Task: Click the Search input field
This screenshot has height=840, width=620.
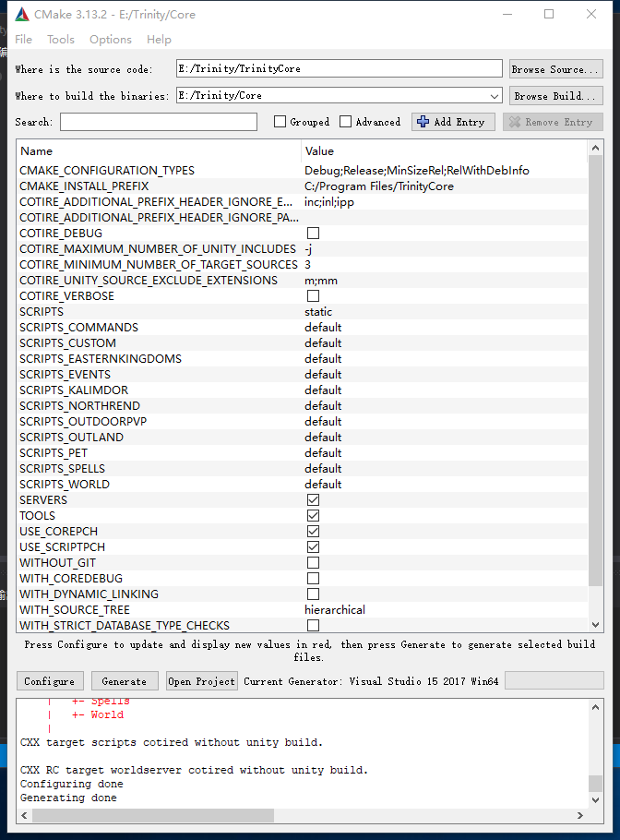Action: [x=159, y=122]
